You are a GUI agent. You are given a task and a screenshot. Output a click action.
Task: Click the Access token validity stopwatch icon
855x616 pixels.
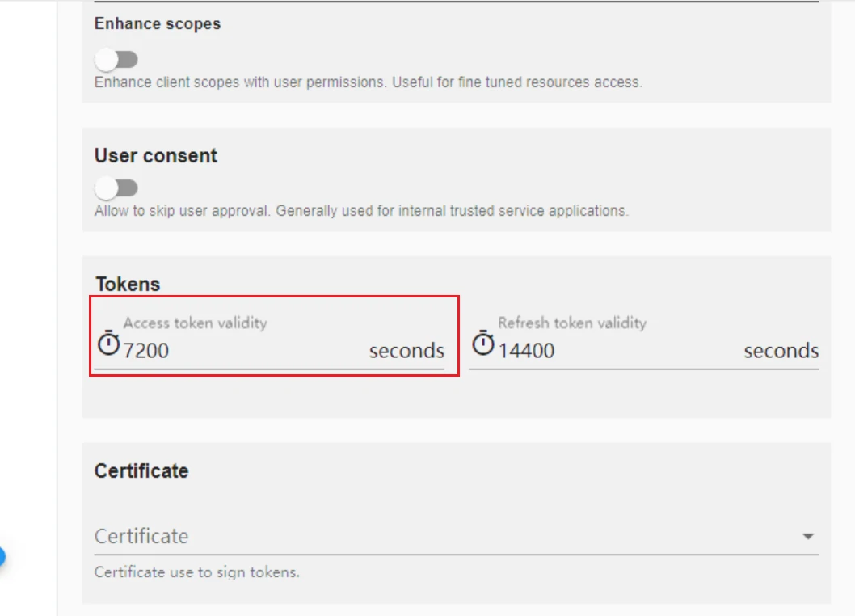tap(108, 344)
